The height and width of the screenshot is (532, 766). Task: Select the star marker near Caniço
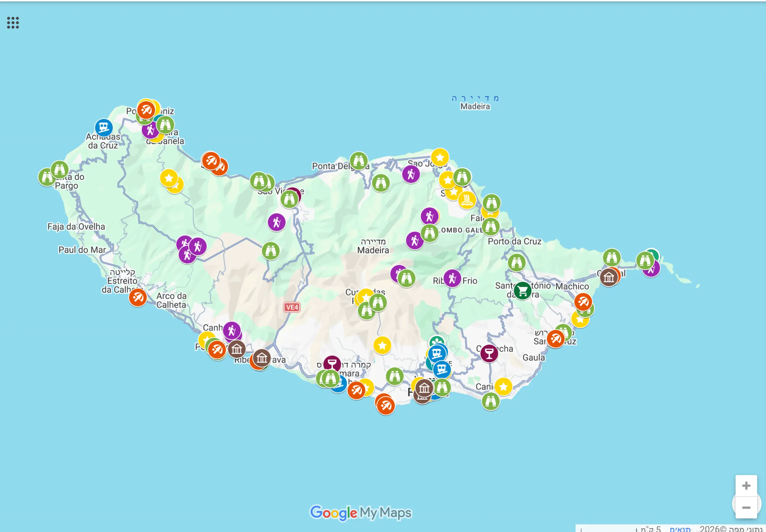click(x=503, y=387)
